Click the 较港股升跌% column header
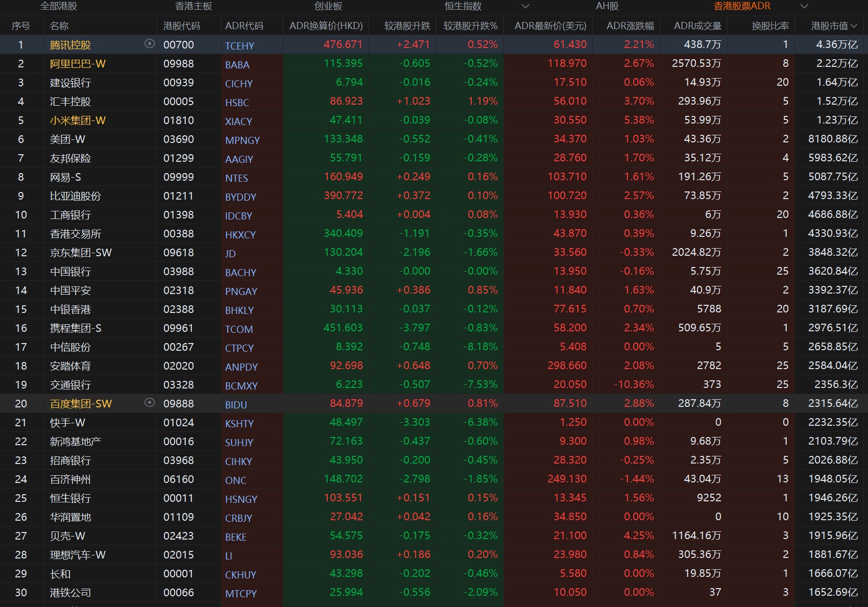 click(x=470, y=26)
